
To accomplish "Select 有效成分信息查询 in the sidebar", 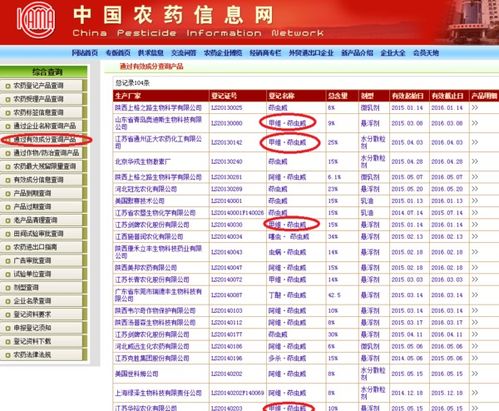I will [x=38, y=180].
